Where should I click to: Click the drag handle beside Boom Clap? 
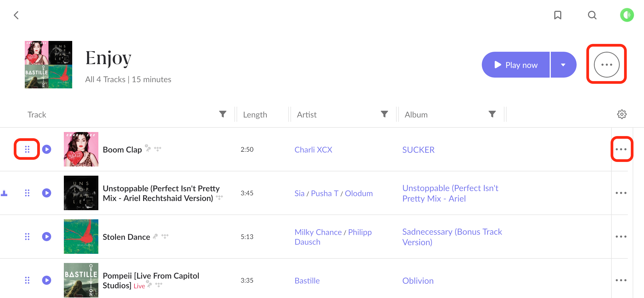27,149
